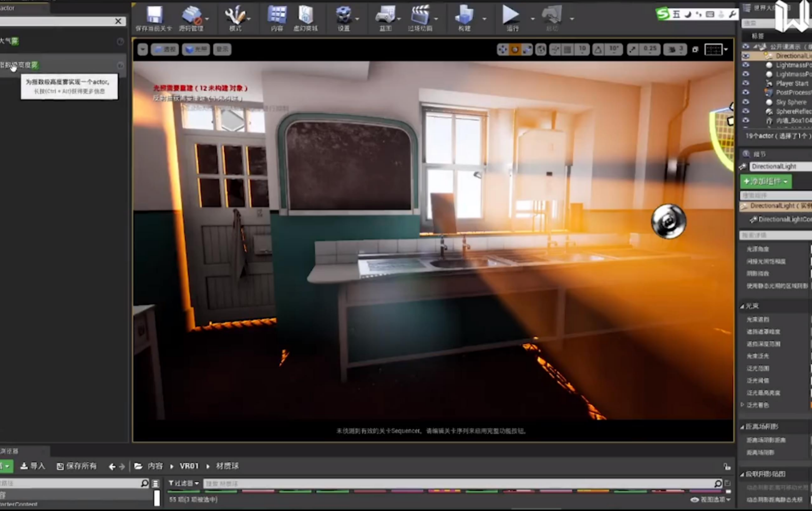Image resolution: width=812 pixels, height=511 pixels.
Task: Click VR01 in the content breadcrumb path
Action: [189, 466]
